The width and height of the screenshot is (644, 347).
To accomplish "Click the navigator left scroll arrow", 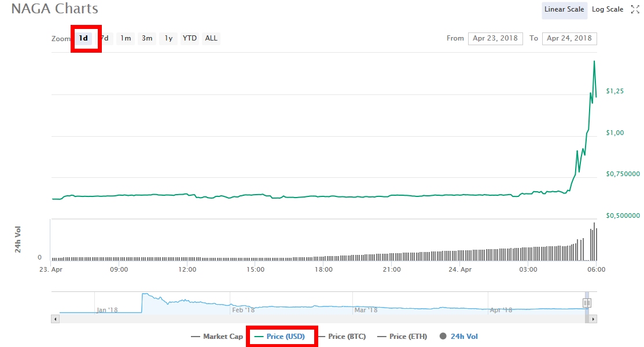I will (x=55, y=319).
